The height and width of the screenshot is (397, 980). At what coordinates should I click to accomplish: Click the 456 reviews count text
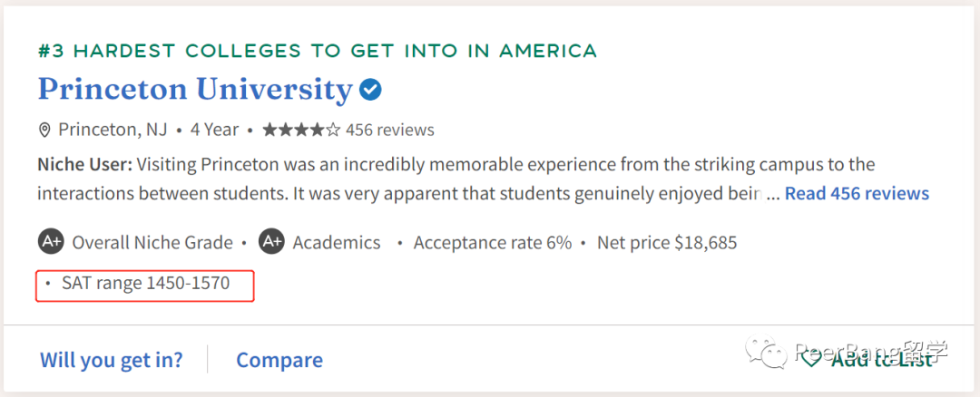pos(389,130)
